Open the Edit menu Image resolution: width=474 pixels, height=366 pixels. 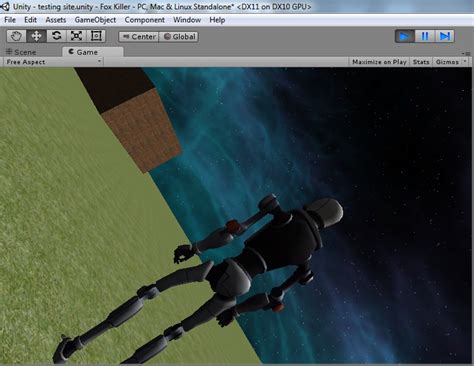(30, 20)
